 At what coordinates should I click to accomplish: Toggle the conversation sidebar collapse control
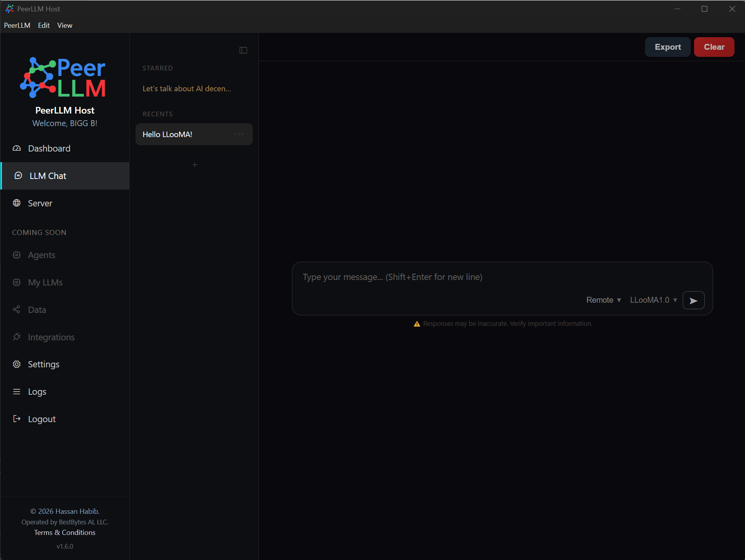(243, 50)
